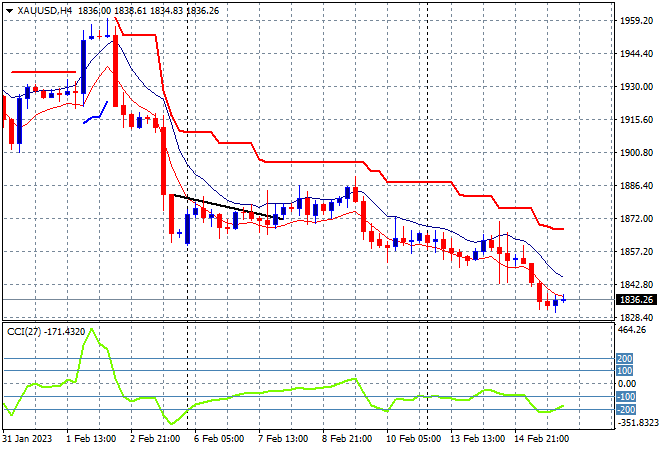Click the red step line end near 1867
660x450 pixels.
[x=562, y=229]
